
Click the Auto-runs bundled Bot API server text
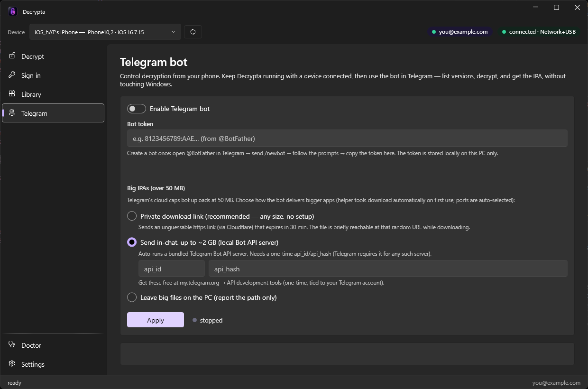[285, 254]
